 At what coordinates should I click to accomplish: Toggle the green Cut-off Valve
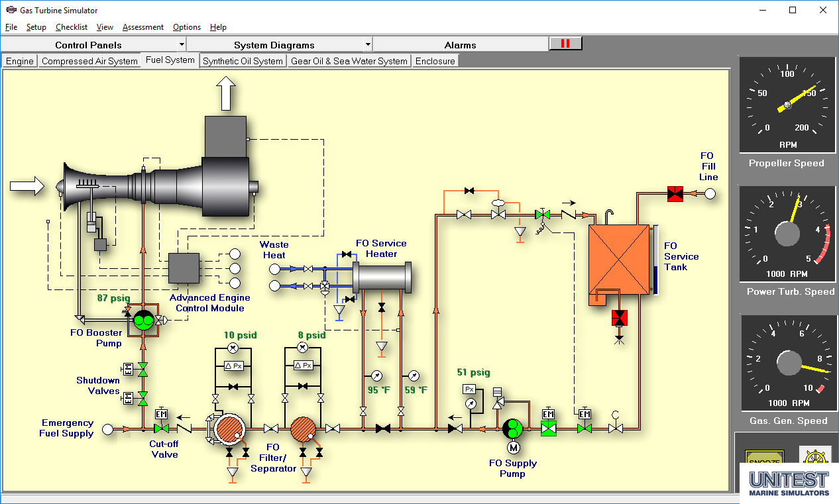(161, 428)
